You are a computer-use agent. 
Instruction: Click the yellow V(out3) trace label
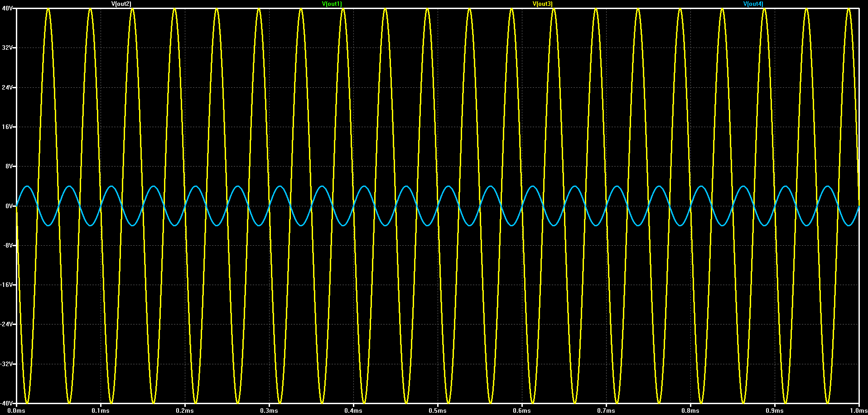(x=543, y=4)
